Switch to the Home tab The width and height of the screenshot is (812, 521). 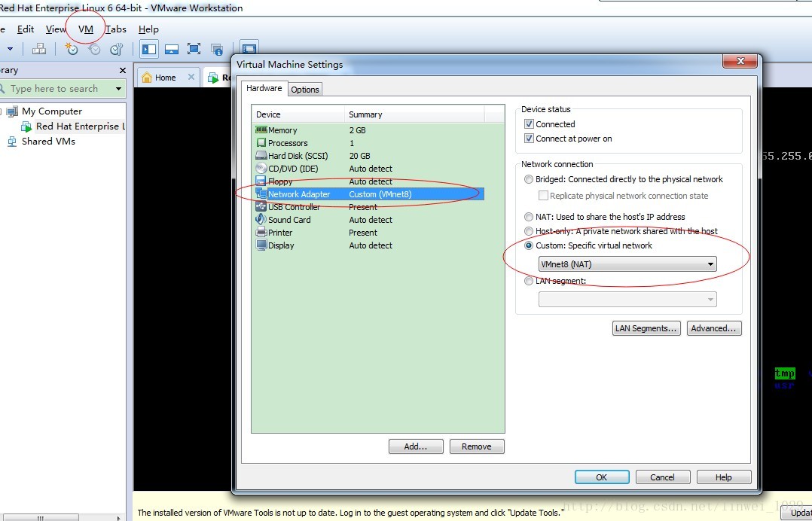tap(165, 77)
